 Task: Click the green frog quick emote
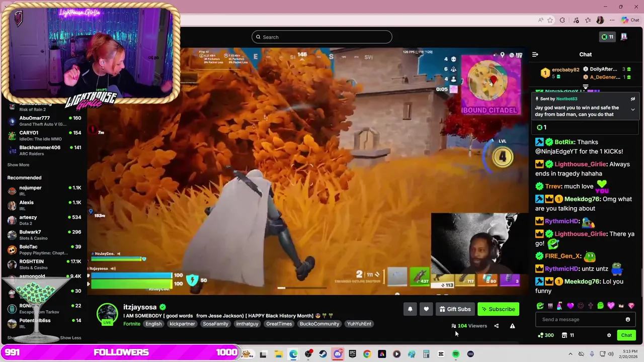tap(540, 306)
